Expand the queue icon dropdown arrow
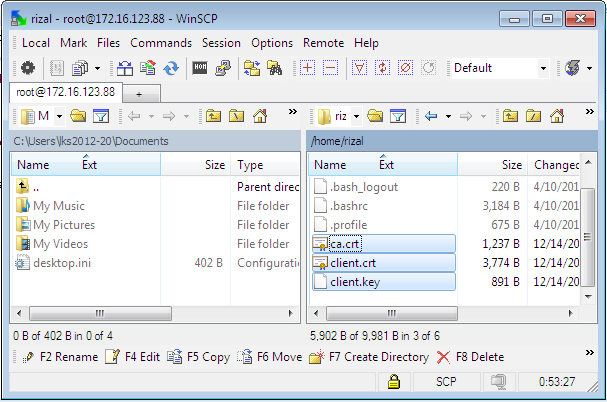Image resolution: width=607 pixels, height=402 pixels. click(x=98, y=69)
